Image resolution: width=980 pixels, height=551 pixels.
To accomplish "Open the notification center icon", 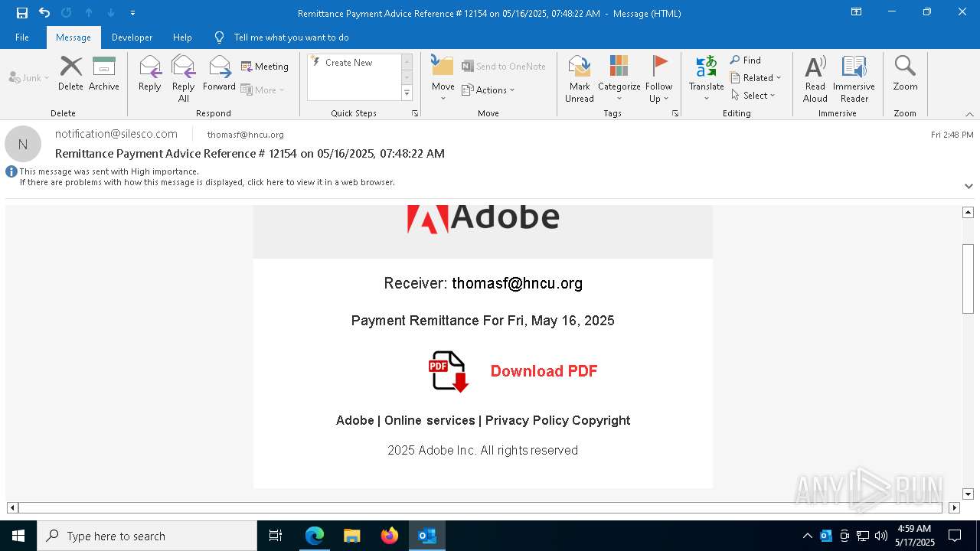I will [955, 536].
